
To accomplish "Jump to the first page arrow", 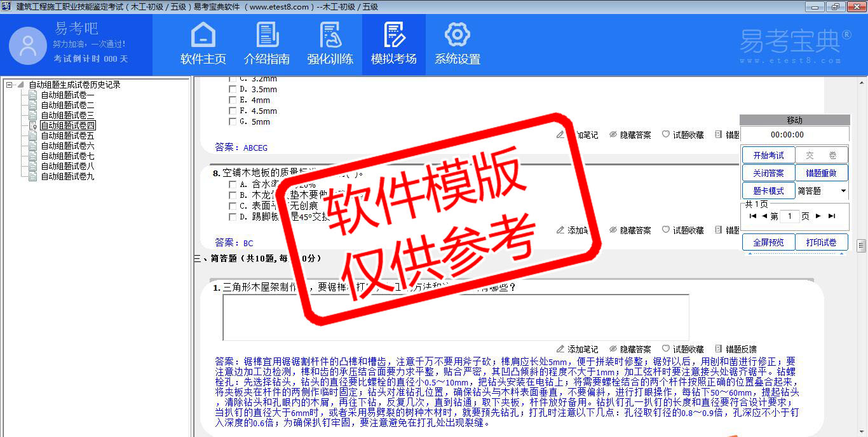I will pyautogui.click(x=753, y=216).
